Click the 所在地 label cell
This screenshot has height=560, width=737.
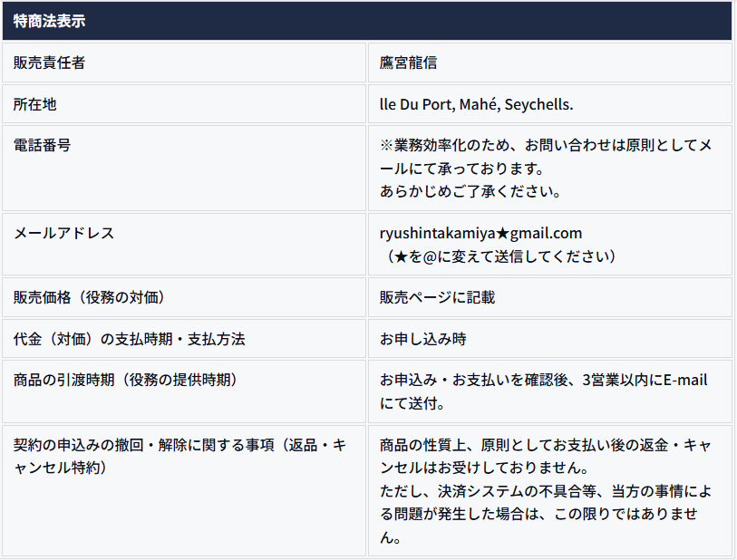point(35,104)
